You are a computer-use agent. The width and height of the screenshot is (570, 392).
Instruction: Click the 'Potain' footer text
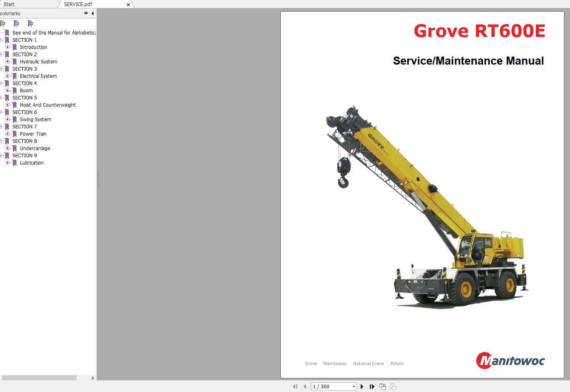tap(397, 364)
